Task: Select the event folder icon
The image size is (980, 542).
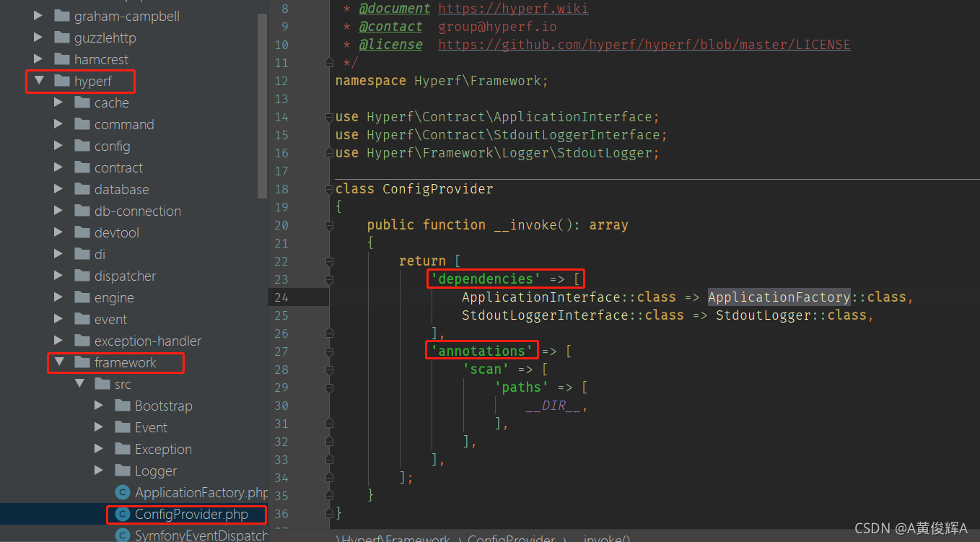Action: click(x=82, y=319)
